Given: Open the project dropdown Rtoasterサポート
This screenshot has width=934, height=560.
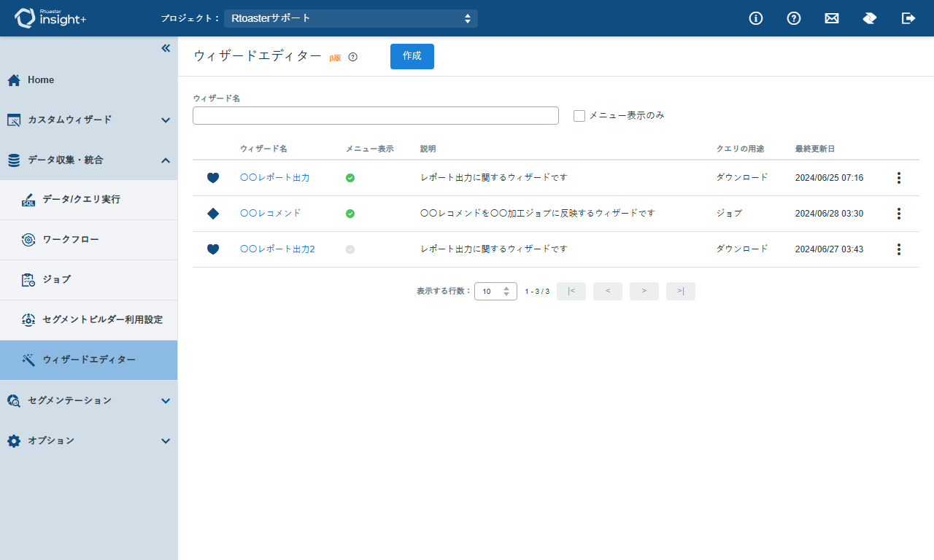Looking at the screenshot, I should click(x=351, y=18).
